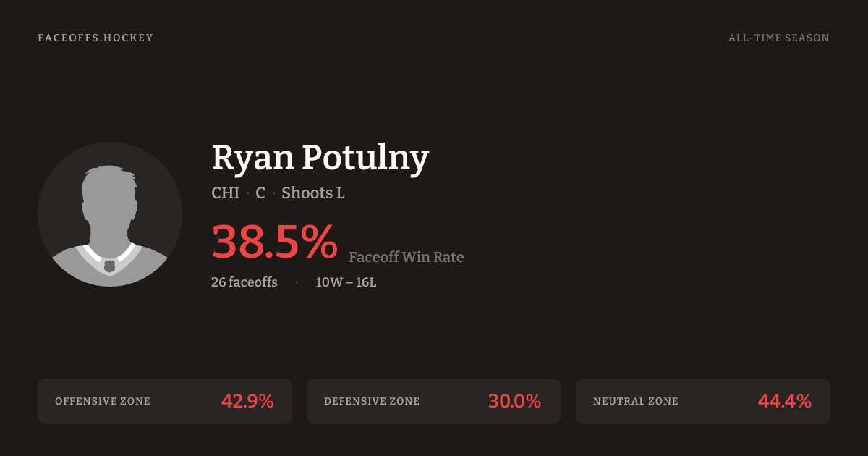This screenshot has width=868, height=456.
Task: Open the FACEOFFS.HOCKEY site link
Action: (x=95, y=38)
